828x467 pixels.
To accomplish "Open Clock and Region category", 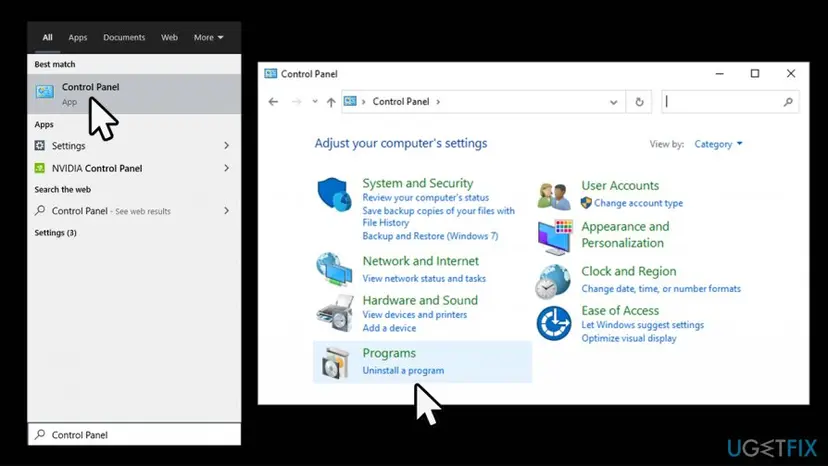I will pyautogui.click(x=628, y=272).
